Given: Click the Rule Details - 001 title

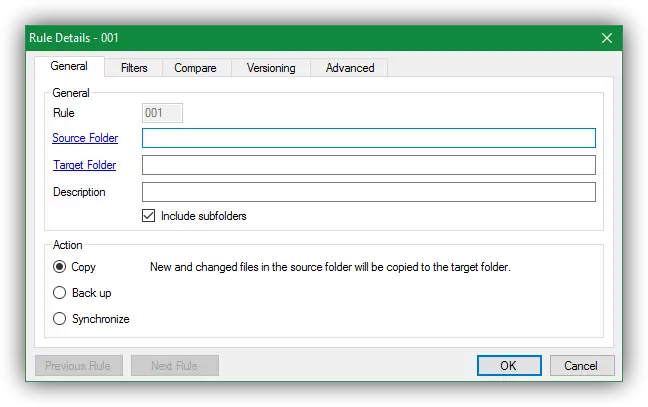Looking at the screenshot, I should pyautogui.click(x=74, y=38).
